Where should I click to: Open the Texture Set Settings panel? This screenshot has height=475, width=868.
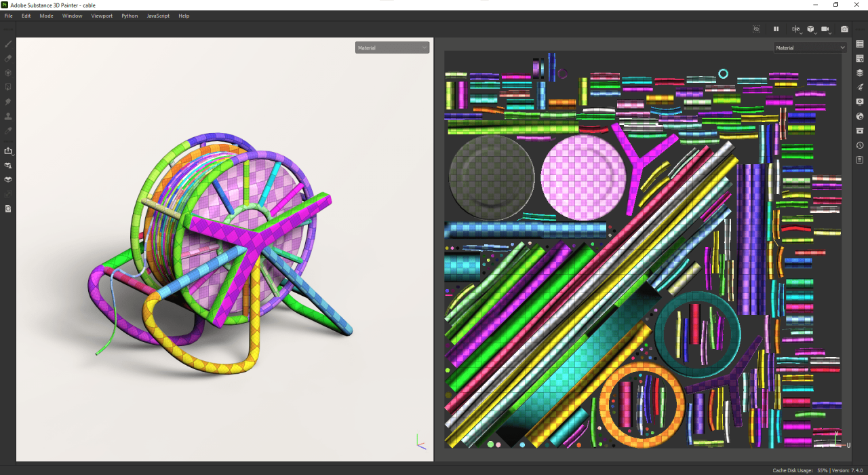[860, 58]
